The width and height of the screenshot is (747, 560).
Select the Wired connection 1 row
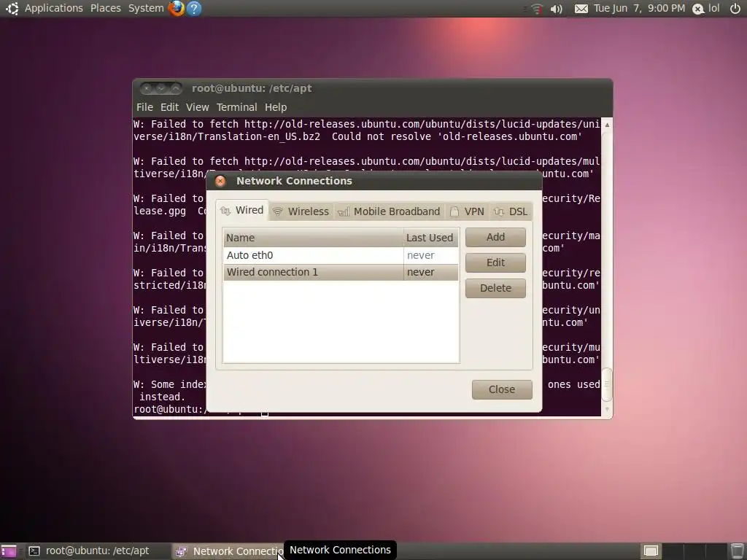click(x=341, y=272)
